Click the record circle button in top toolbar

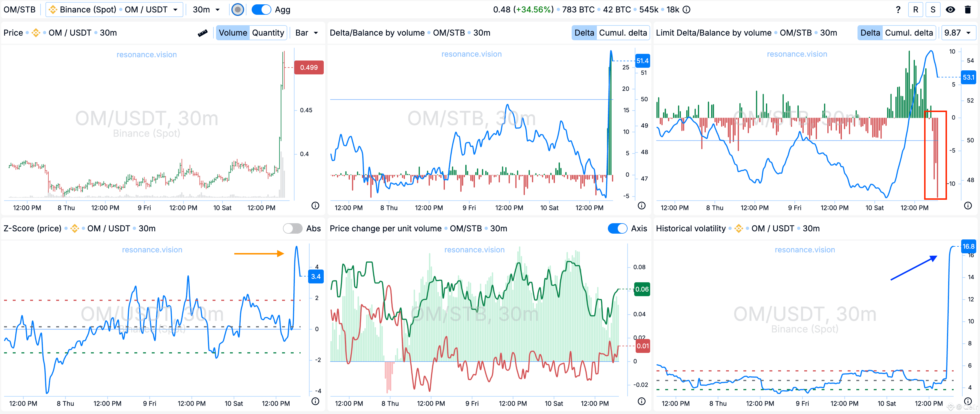[238, 10]
